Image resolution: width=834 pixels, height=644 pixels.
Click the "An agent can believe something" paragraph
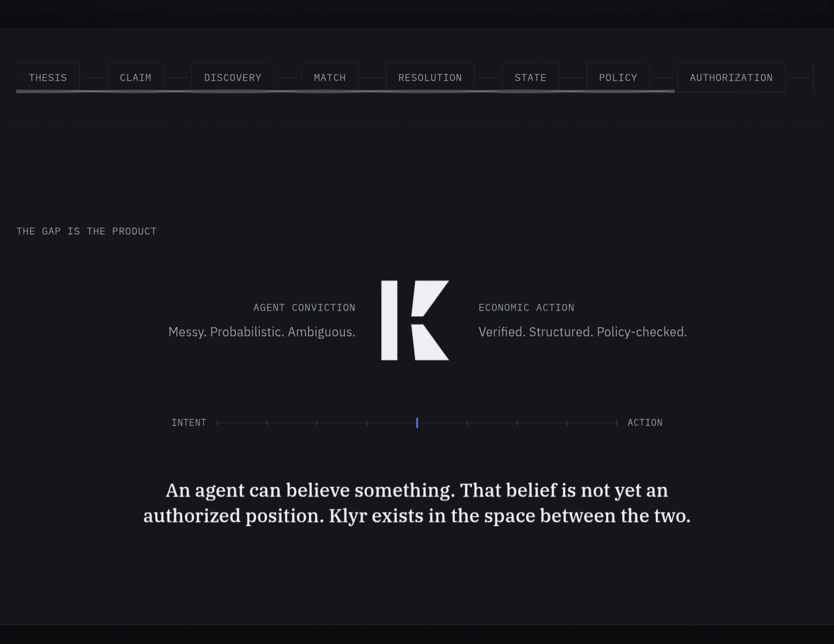(417, 504)
